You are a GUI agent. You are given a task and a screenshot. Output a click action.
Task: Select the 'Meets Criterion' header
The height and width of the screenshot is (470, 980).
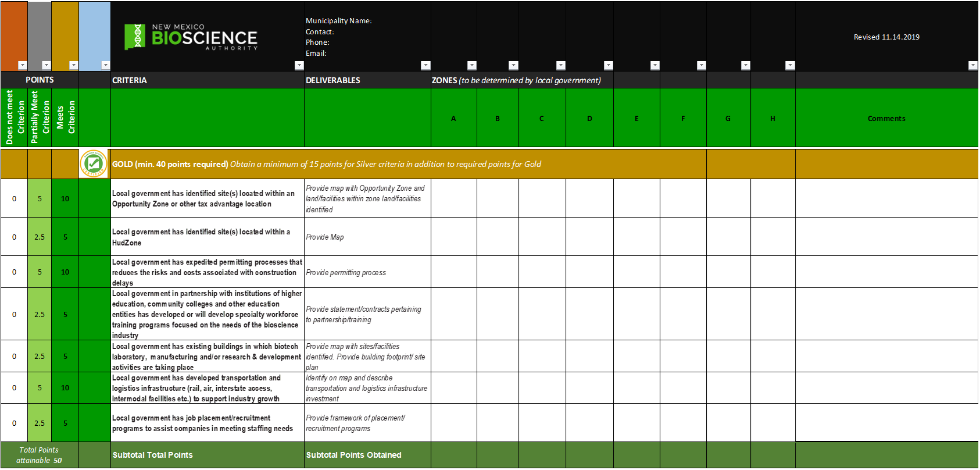point(65,117)
